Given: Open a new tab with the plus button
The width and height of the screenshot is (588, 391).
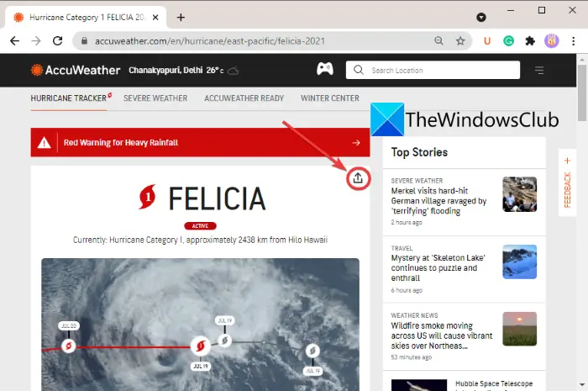Looking at the screenshot, I should (181, 18).
